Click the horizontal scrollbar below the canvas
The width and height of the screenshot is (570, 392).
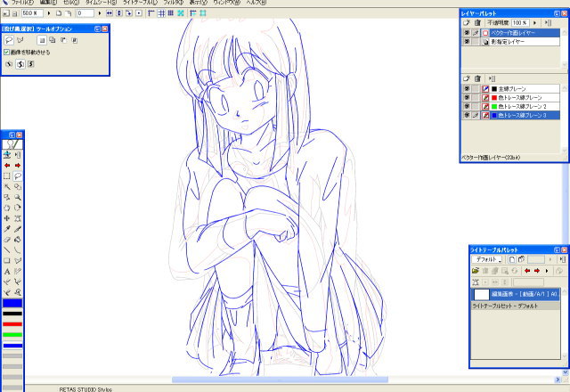click(267, 380)
